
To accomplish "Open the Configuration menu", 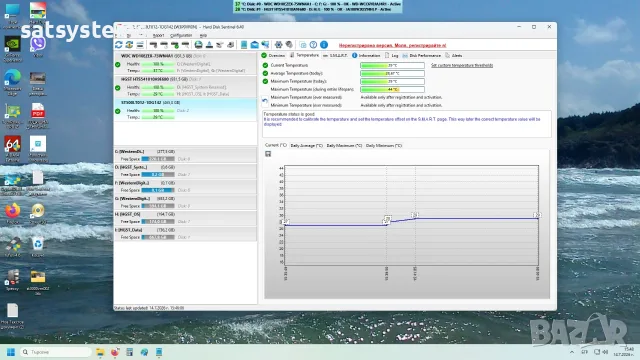I will tap(181, 36).
